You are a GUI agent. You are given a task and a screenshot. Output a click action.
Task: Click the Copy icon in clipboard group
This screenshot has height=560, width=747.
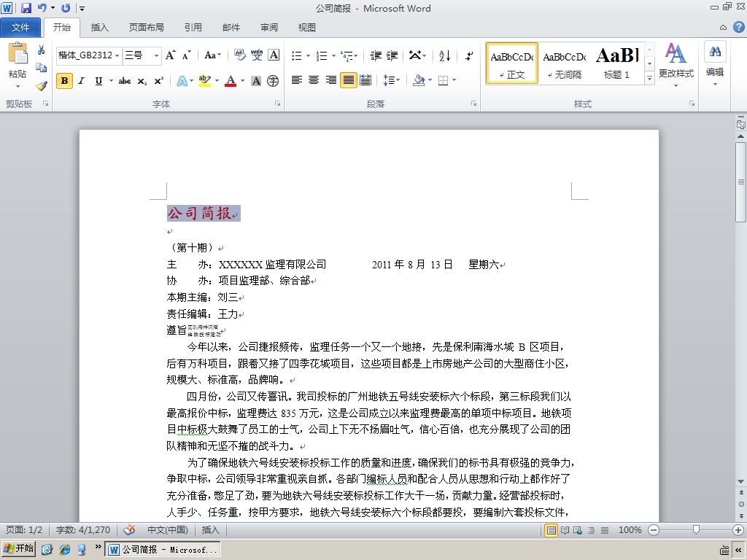41,68
